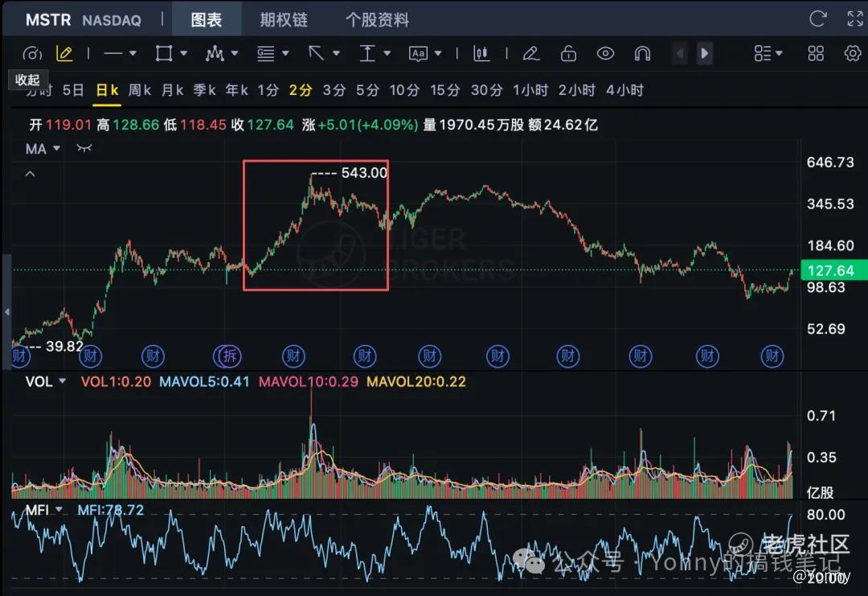868x596 pixels.
Task: Switch to the 图表 tab
Action: pyautogui.click(x=207, y=19)
